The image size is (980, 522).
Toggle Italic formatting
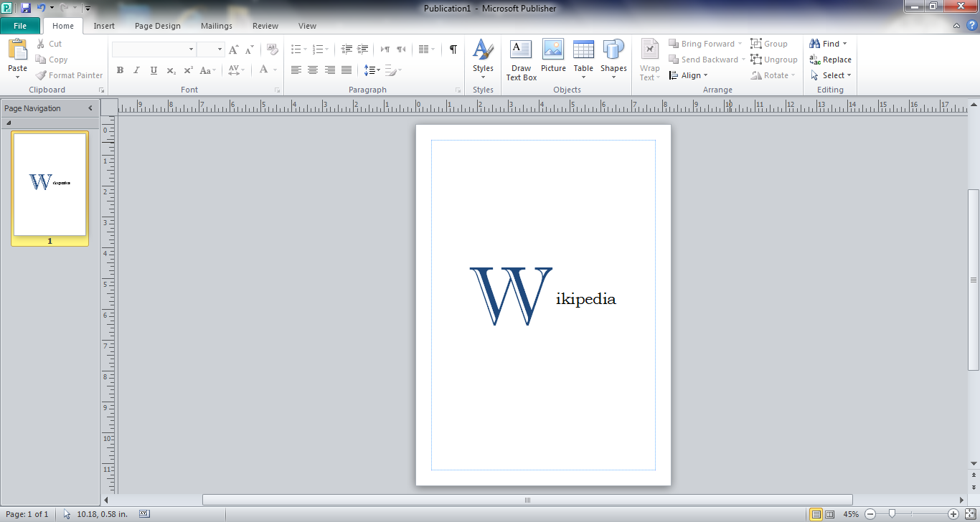point(136,70)
